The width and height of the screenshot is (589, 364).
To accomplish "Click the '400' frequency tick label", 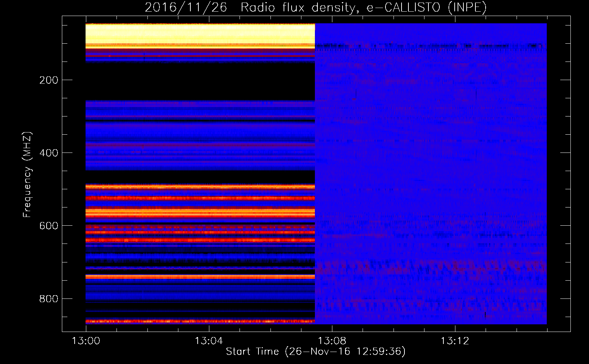I will [x=49, y=153].
